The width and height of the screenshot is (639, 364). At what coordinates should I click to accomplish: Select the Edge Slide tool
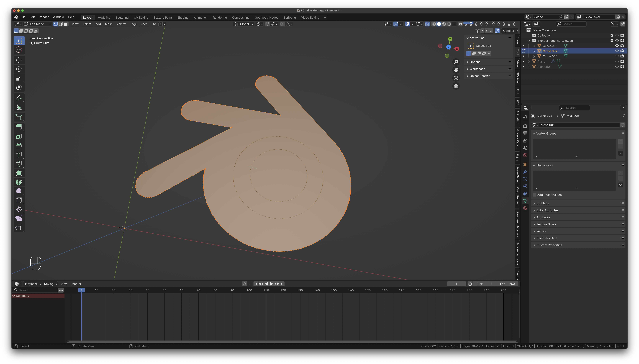click(x=19, y=200)
